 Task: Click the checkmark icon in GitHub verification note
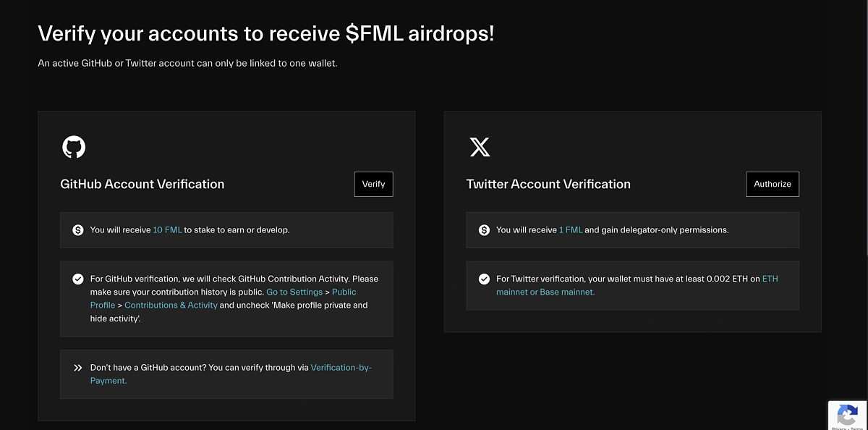78,279
